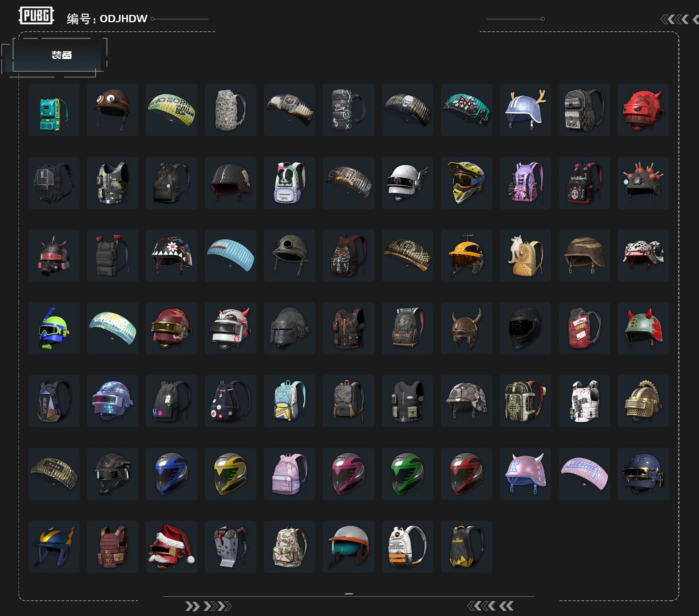Choose the blue helmet with reindeer antlers

526,110
